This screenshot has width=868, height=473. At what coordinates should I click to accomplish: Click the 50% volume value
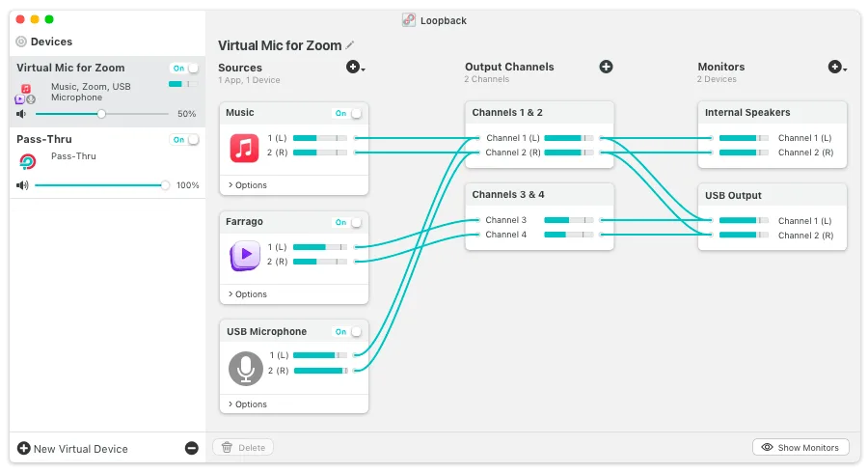click(x=186, y=114)
